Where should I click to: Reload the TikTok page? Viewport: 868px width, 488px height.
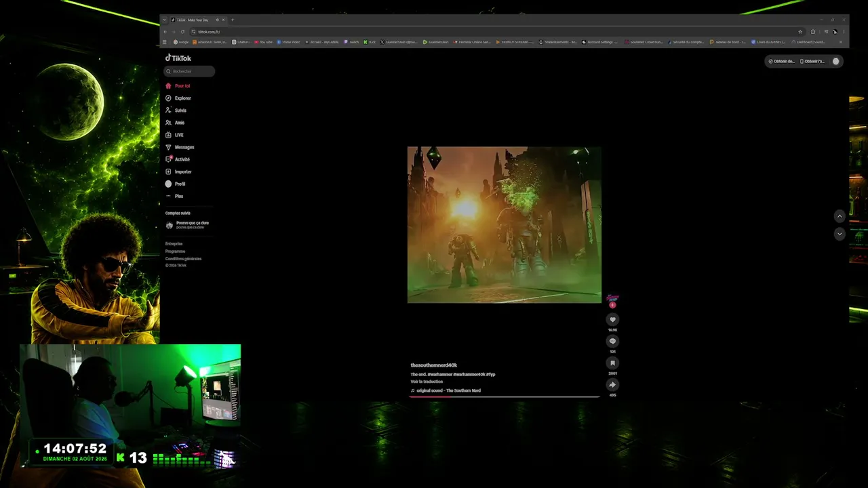182,32
